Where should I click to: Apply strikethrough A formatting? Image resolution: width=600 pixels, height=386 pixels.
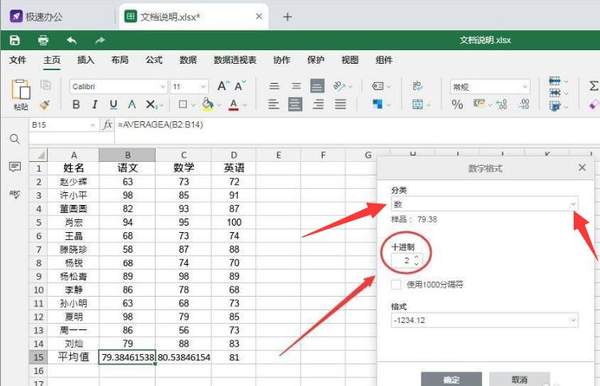coord(132,104)
